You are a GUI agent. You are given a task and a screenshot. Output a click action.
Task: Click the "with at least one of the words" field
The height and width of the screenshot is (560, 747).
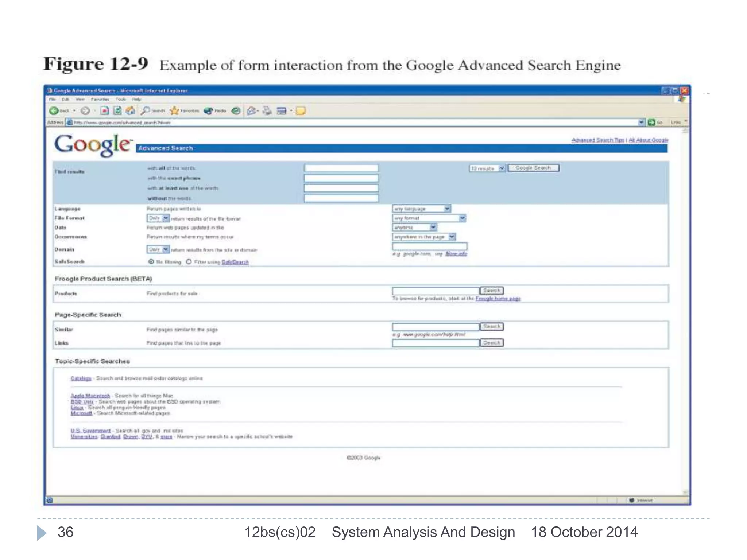tap(341, 188)
